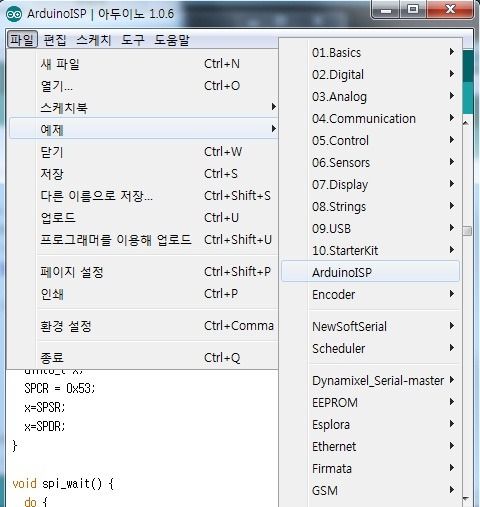Select 인쇄 menu entry
The image size is (480, 507).
(x=143, y=294)
